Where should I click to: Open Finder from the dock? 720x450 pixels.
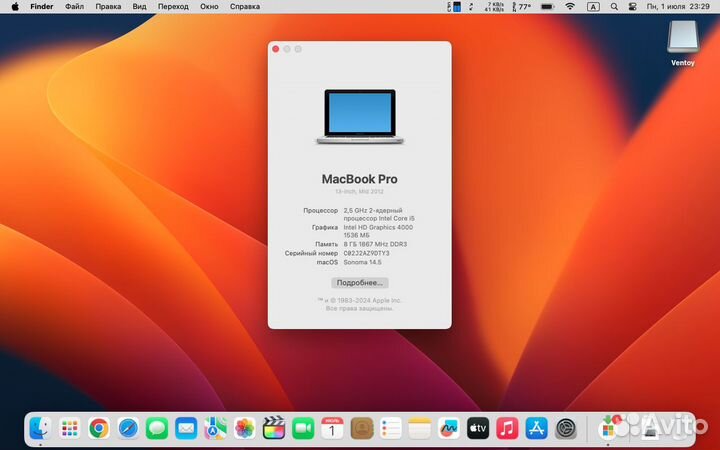[x=40, y=428]
